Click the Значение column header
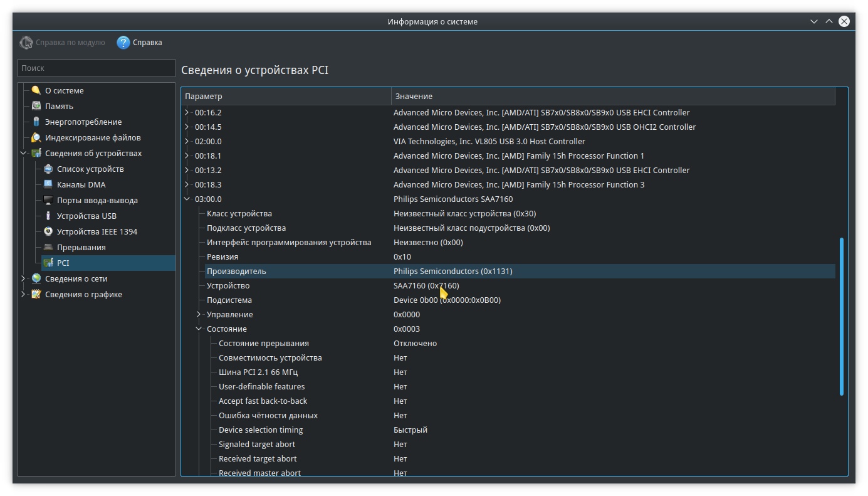 (x=613, y=96)
